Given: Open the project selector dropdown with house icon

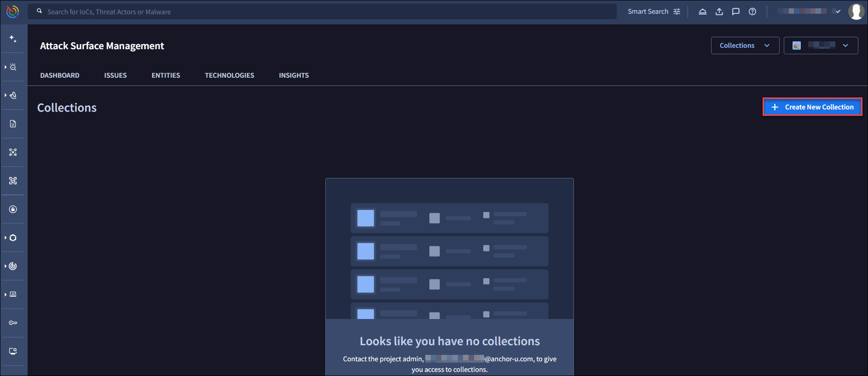Looking at the screenshot, I should (x=821, y=46).
